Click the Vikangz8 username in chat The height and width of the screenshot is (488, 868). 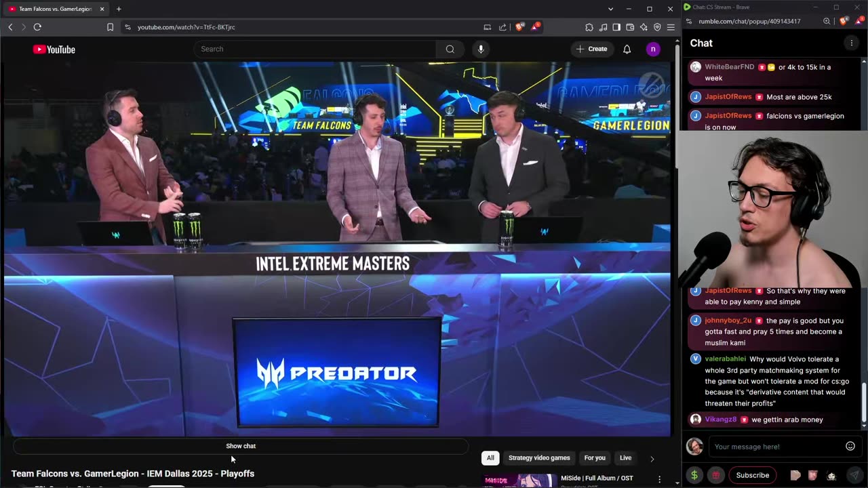tap(721, 420)
